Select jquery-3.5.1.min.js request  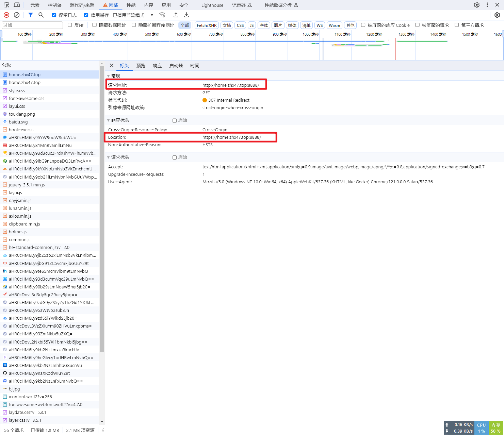(x=50, y=185)
